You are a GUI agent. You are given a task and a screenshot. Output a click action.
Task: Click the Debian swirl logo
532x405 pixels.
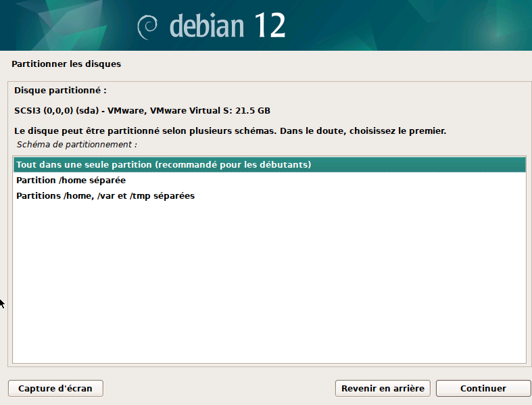click(147, 27)
